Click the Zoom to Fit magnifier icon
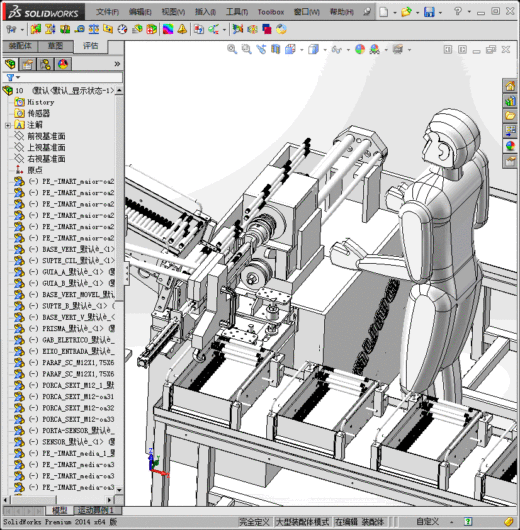This screenshot has width=520, height=530. pyautogui.click(x=232, y=49)
